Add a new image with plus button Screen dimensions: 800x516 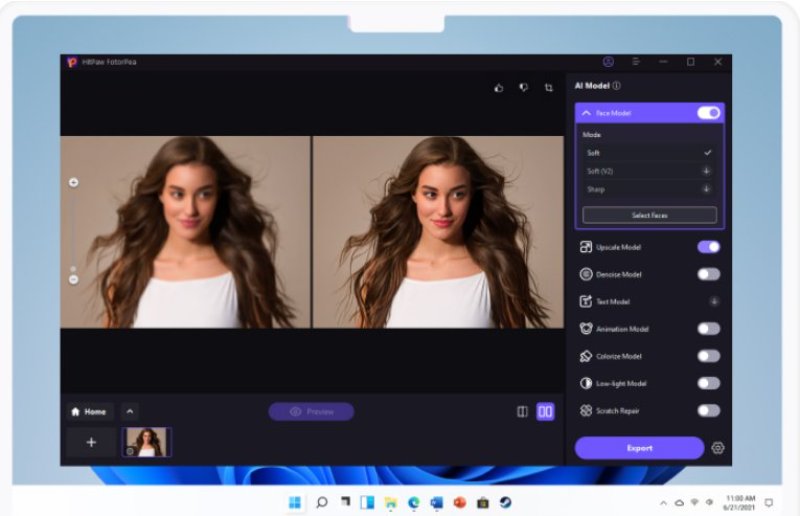91,442
